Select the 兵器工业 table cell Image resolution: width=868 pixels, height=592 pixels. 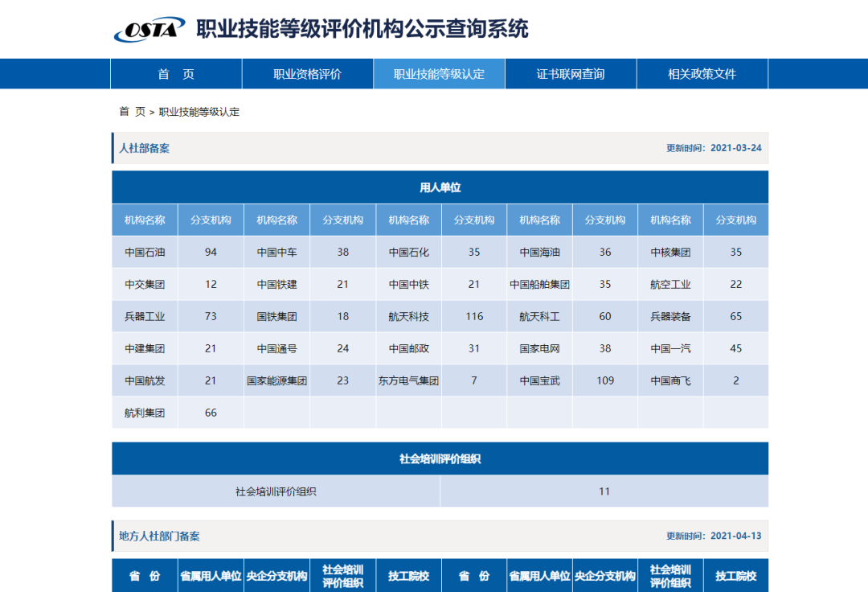tap(145, 316)
